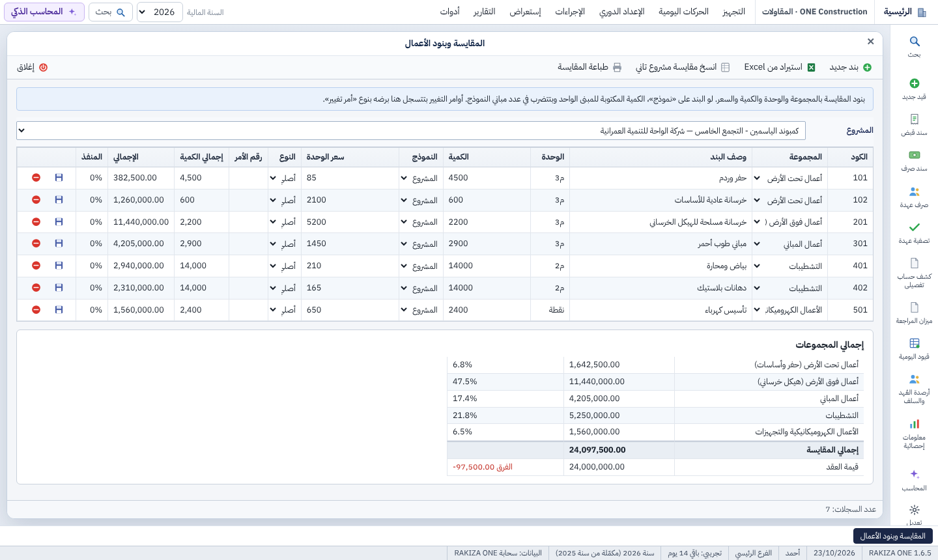
Task: Open the الإجراءات menu
Action: tap(570, 12)
